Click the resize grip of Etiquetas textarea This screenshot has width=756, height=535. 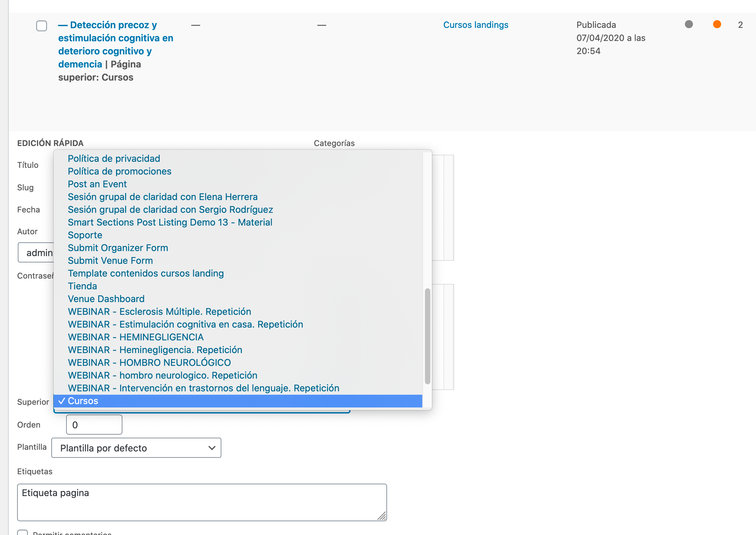[x=382, y=516]
